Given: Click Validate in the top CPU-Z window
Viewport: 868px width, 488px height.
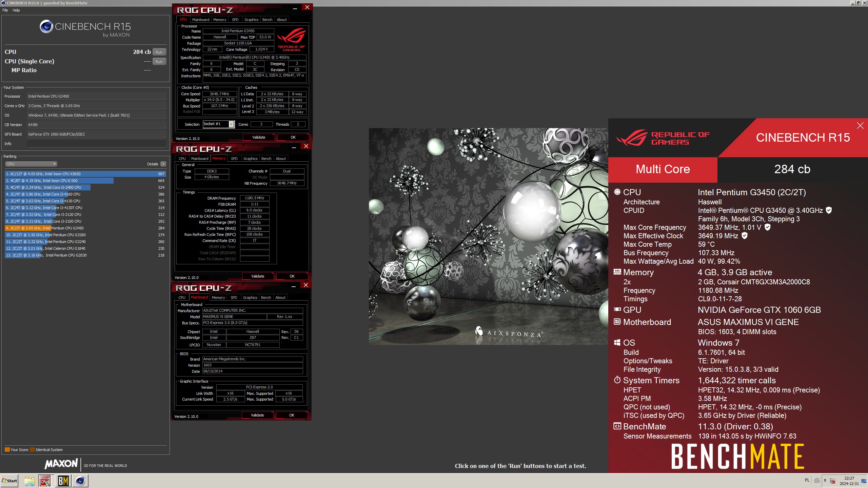Looking at the screenshot, I should click(259, 137).
